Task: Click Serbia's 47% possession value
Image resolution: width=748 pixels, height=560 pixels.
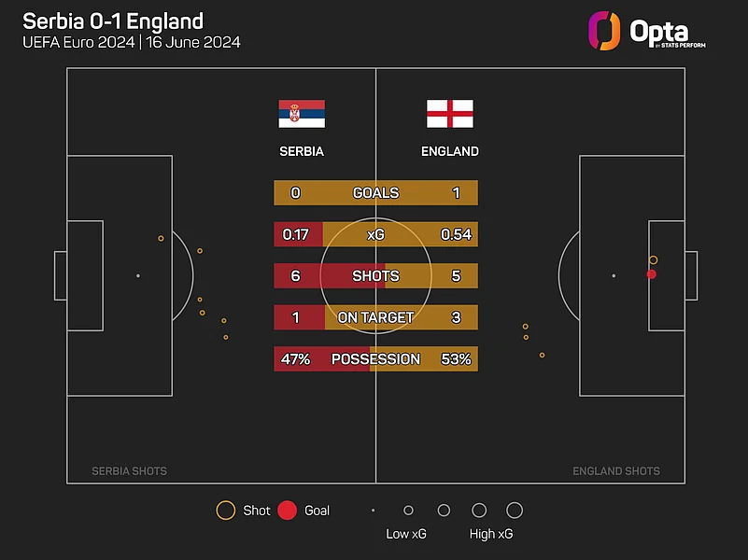Action: [295, 359]
